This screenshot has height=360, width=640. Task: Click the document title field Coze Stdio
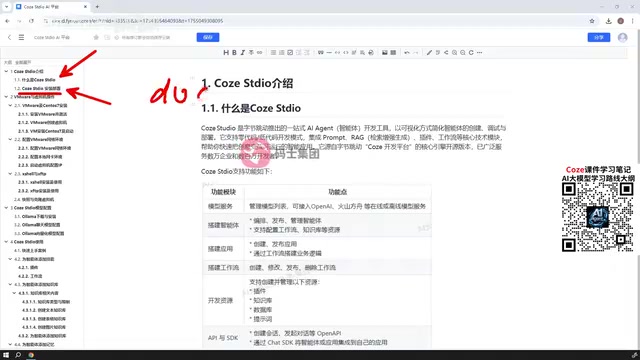click(52, 37)
